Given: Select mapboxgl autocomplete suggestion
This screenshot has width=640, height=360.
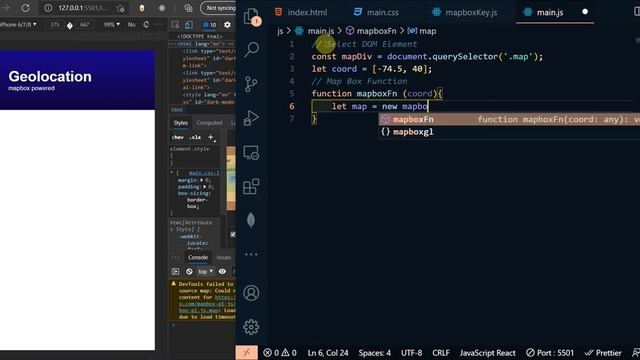Looking at the screenshot, I should tap(509, 132).
